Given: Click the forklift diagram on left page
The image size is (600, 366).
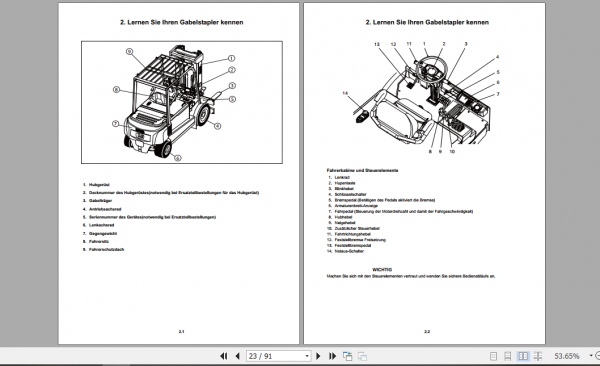Looking at the screenshot, I should coord(182,102).
